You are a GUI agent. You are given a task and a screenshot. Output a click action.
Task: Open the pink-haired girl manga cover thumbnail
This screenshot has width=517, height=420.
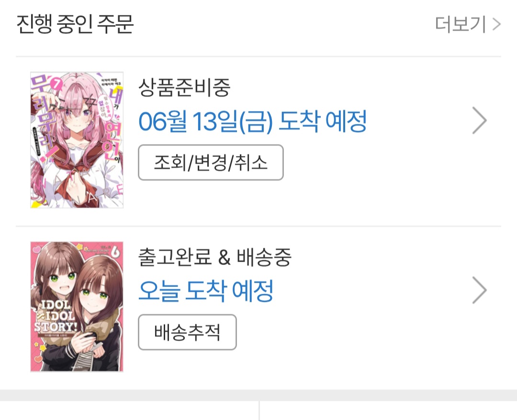[77, 140]
